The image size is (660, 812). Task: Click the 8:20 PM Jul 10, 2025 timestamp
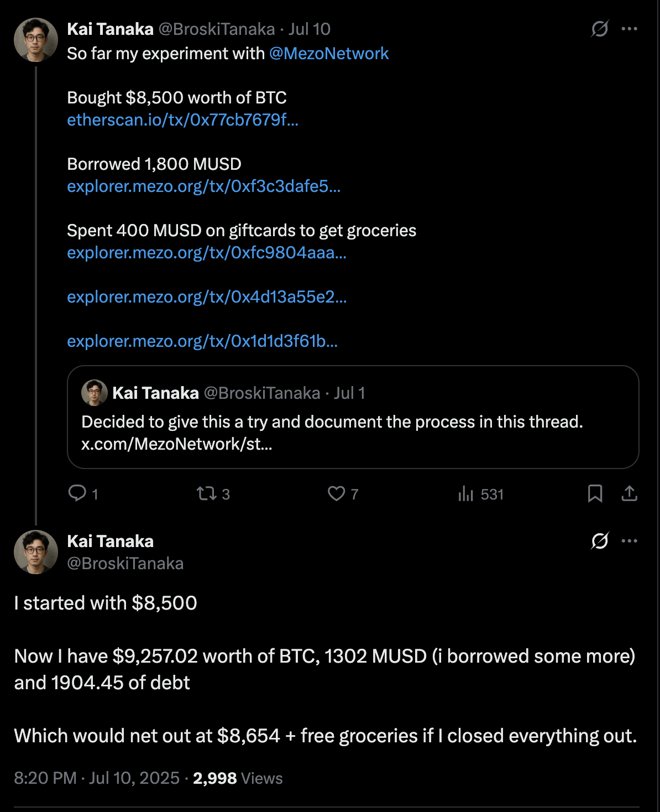(x=97, y=778)
